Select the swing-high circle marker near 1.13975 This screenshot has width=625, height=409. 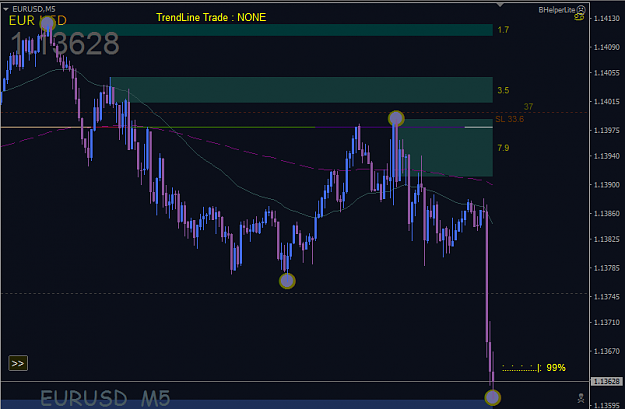pos(396,118)
